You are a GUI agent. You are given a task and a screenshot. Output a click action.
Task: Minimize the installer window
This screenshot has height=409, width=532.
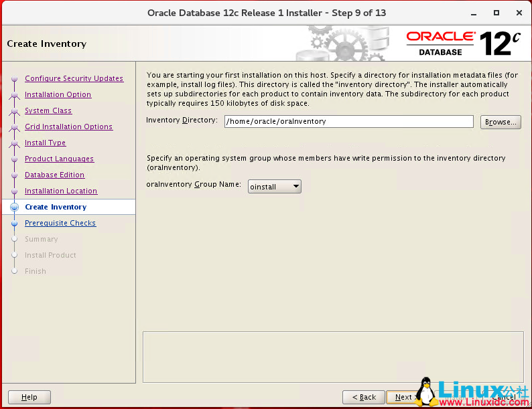point(474,13)
